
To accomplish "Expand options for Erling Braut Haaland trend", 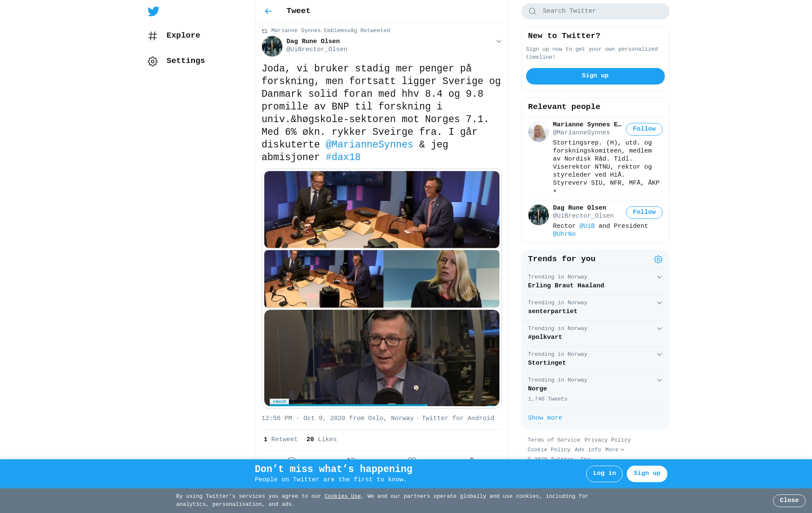I will click(659, 277).
